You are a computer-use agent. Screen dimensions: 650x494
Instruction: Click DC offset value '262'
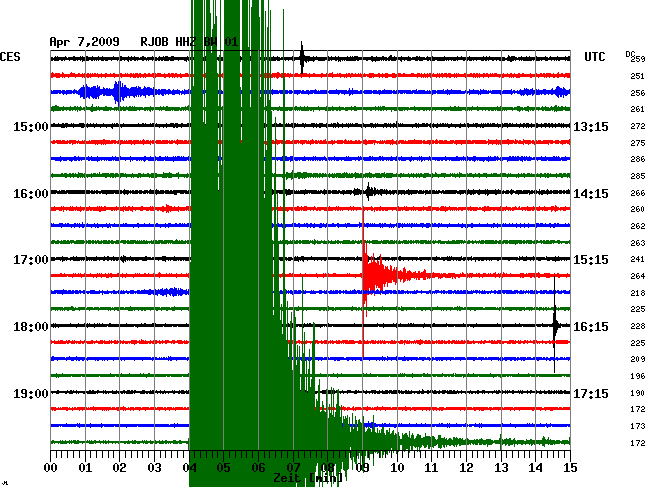638,226
